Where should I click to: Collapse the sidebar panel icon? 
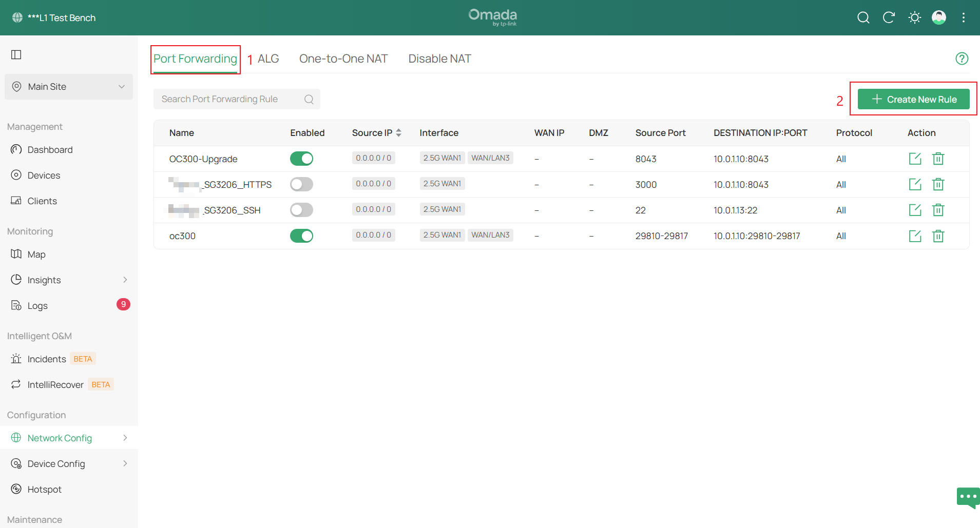16,54
